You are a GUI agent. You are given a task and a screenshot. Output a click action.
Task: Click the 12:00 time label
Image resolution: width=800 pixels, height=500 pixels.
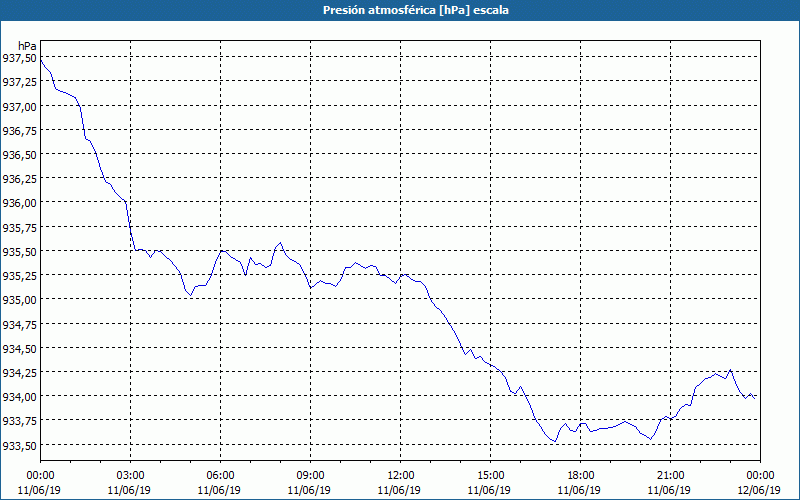[401, 476]
